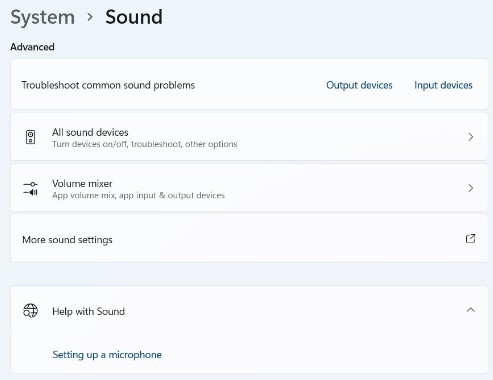Click the speaker icon beside All sound devices
493x380 pixels.
30,137
